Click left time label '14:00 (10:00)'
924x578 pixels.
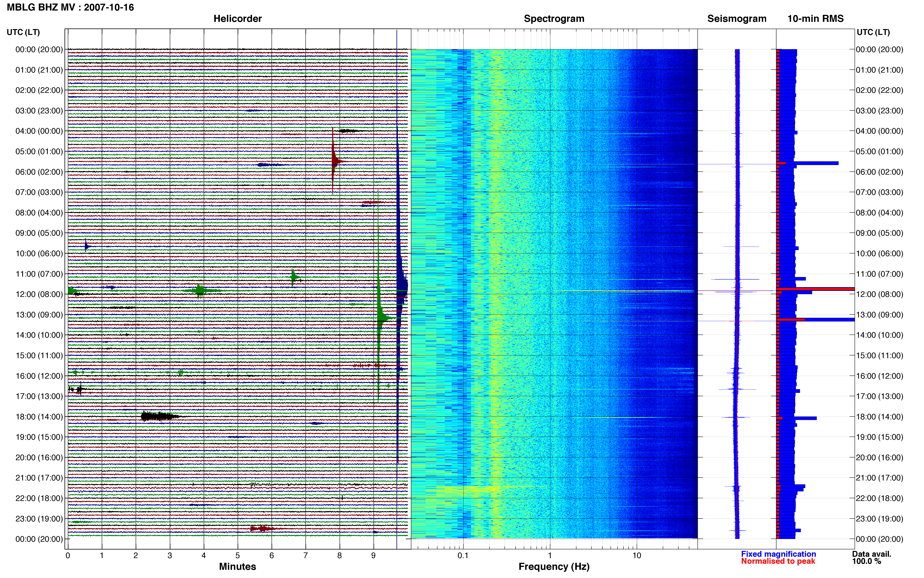pyautogui.click(x=39, y=335)
